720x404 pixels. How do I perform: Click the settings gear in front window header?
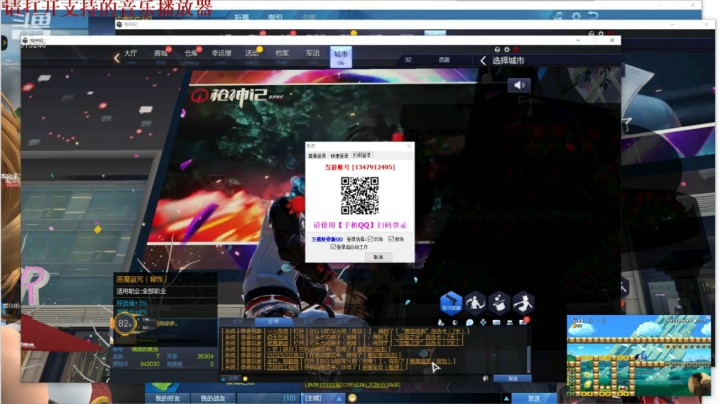point(507,49)
